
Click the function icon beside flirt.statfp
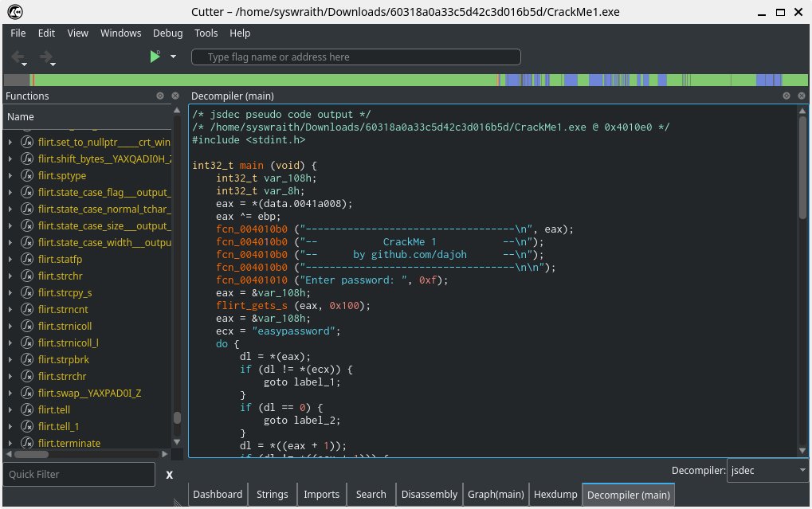click(27, 259)
